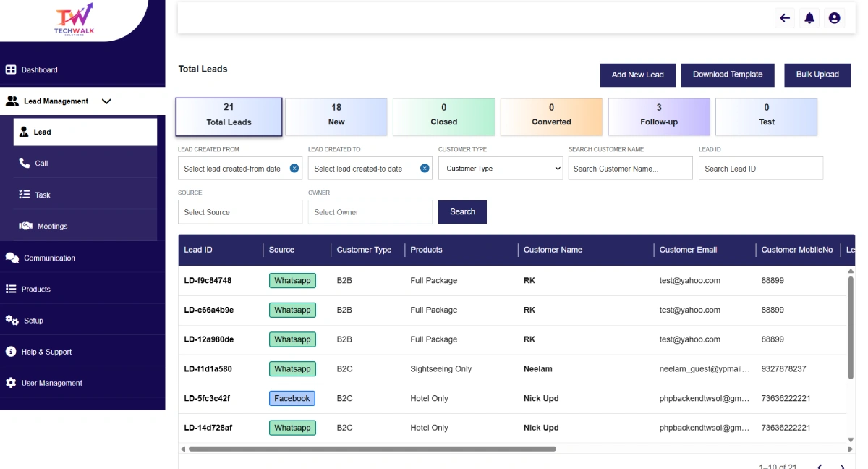Filter by the Follow-up leads card

tap(658, 116)
